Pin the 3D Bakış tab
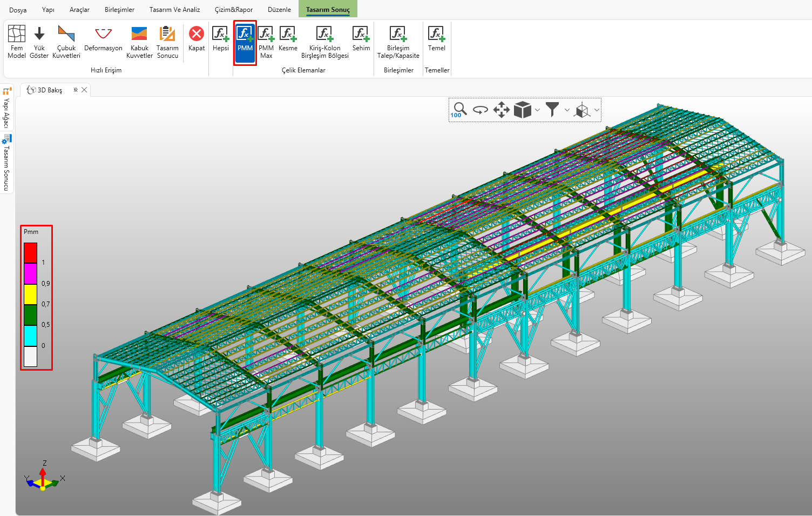Viewport: 812px width, 516px height. click(x=76, y=90)
